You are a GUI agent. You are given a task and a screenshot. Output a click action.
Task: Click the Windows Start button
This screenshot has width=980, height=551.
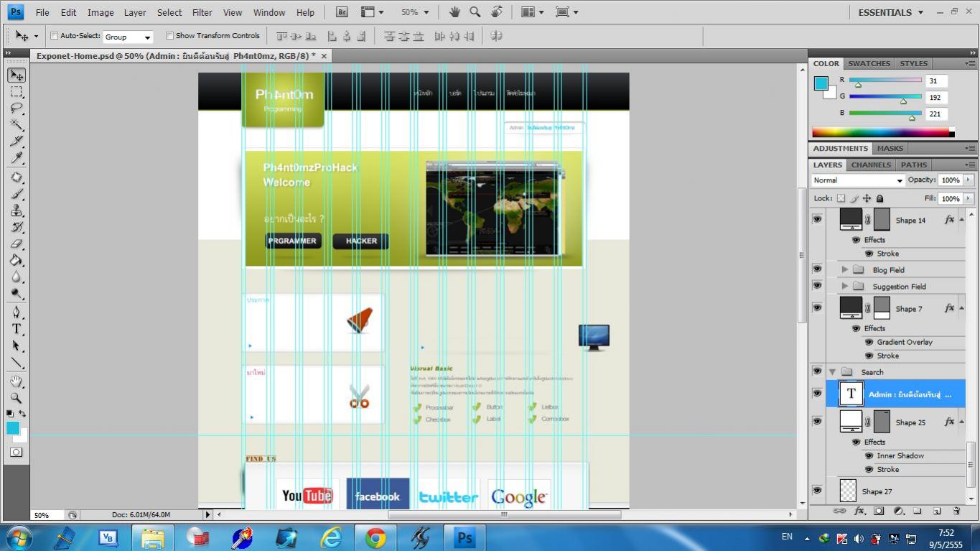coord(18,537)
